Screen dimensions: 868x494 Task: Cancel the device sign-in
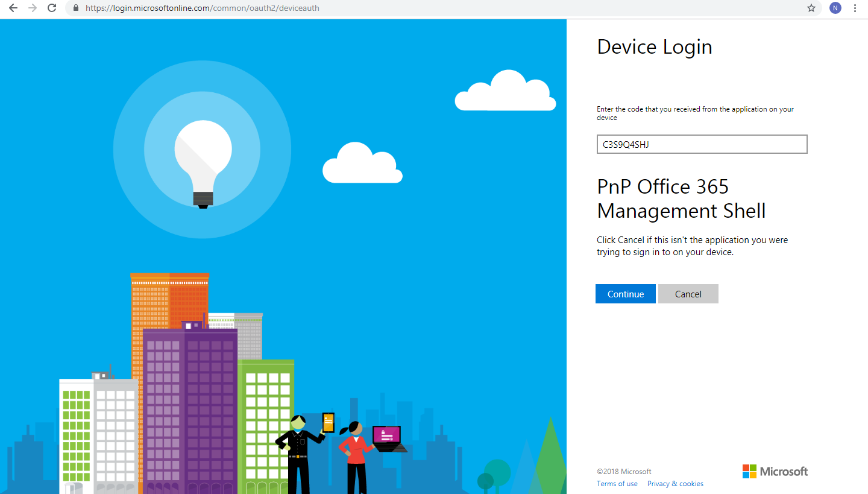pos(688,294)
